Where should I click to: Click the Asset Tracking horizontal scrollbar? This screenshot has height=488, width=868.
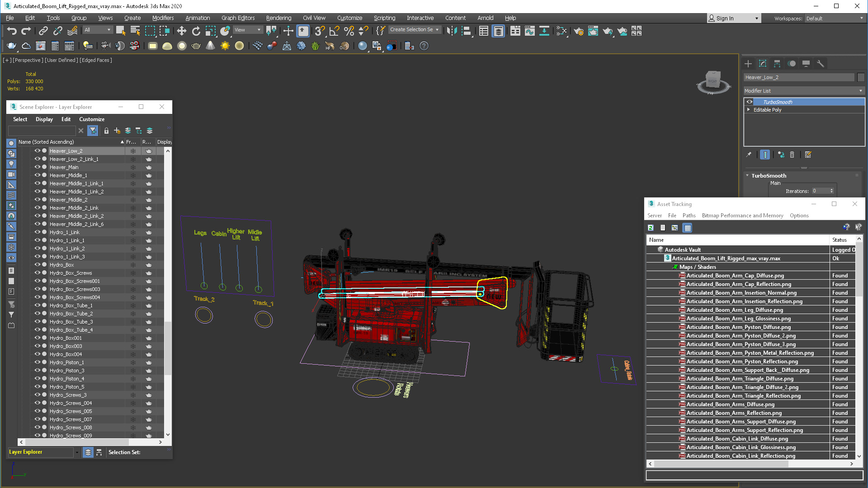[721, 464]
